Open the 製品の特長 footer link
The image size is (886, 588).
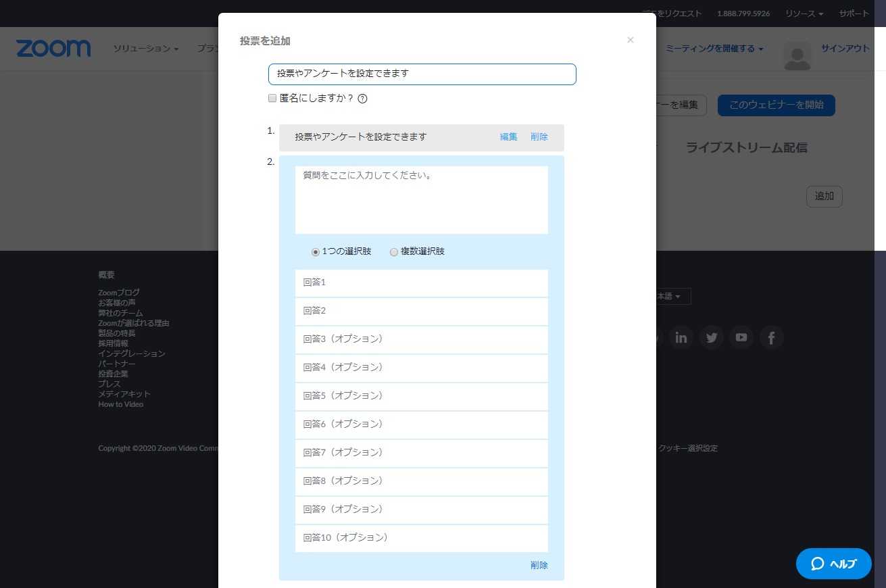117,333
